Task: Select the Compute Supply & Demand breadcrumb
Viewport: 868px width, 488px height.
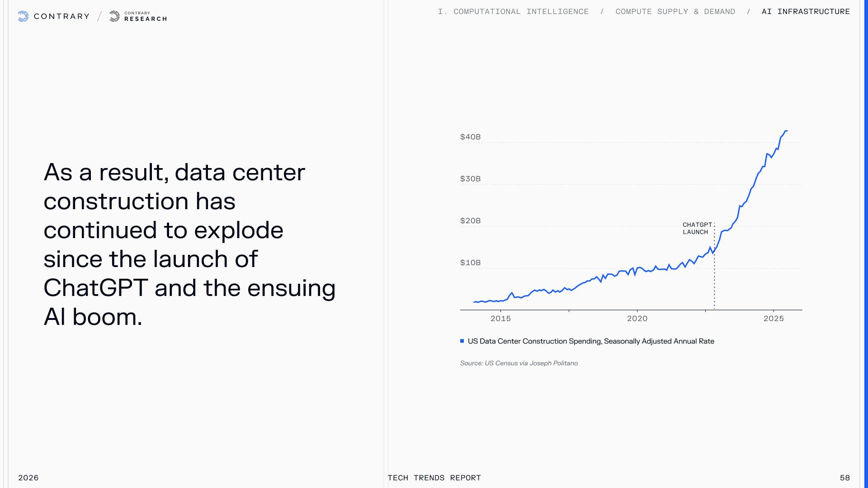Action: tap(675, 12)
